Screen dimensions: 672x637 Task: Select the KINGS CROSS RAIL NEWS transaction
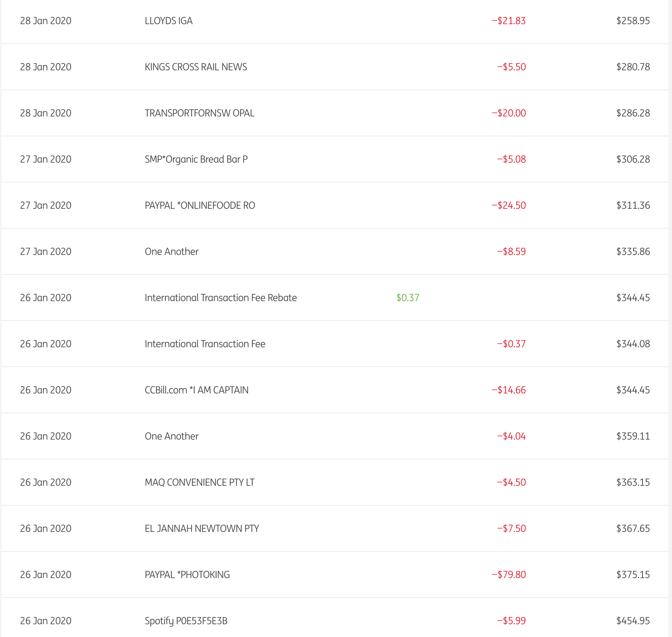(196, 67)
